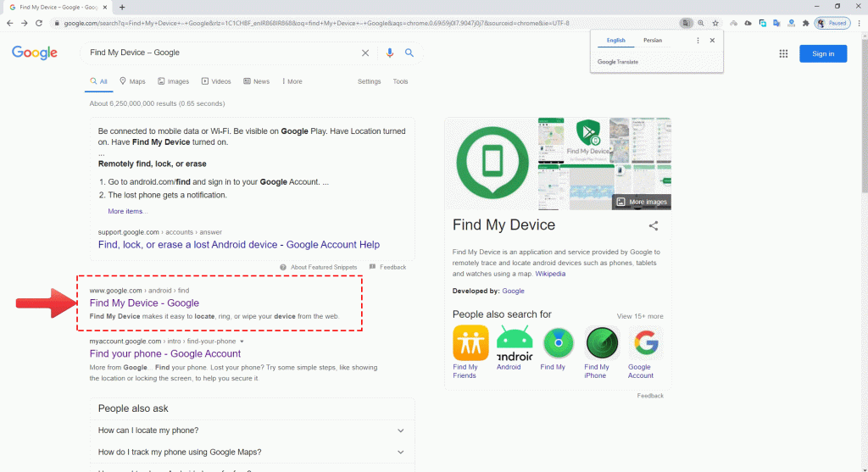
Task: Open Find My iPhone related search
Action: coord(602,352)
